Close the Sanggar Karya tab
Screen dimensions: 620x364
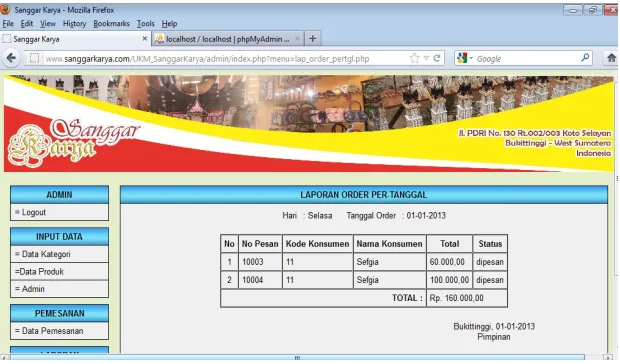(144, 39)
